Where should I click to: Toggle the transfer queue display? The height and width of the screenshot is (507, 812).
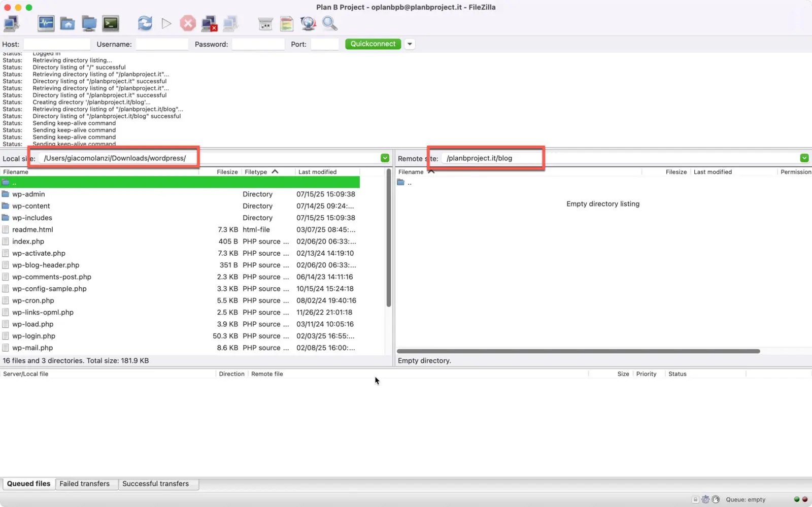coord(111,23)
